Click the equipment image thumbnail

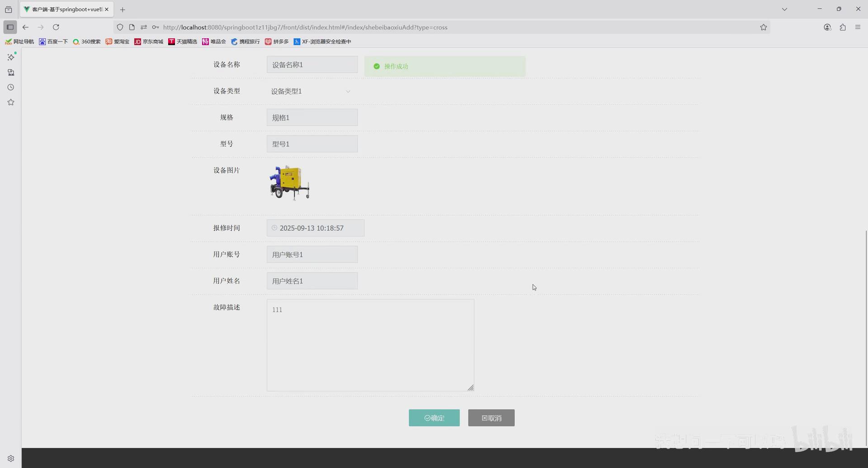pos(289,182)
